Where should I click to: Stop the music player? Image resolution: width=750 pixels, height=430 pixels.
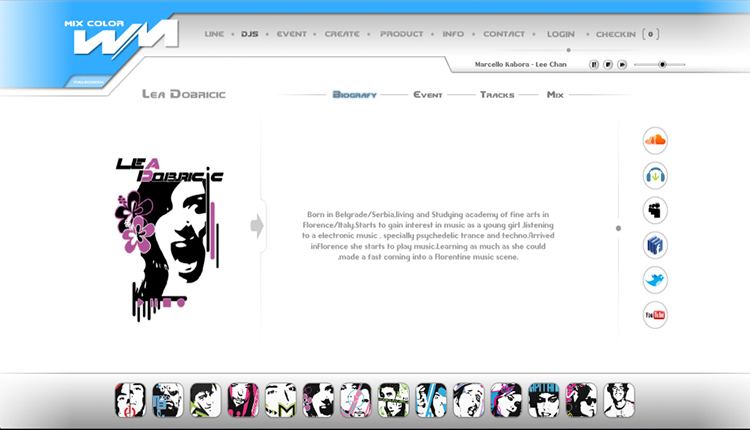point(608,64)
